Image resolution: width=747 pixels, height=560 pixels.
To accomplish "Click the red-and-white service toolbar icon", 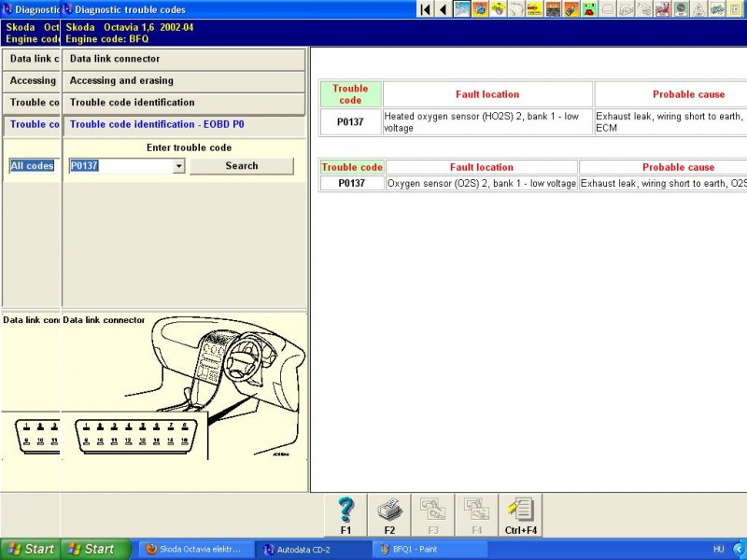I will (x=662, y=9).
